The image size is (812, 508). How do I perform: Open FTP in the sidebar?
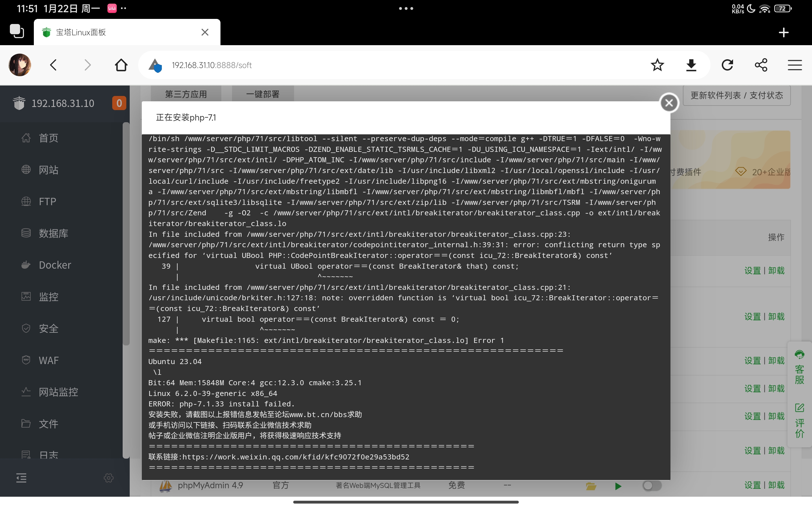47,202
